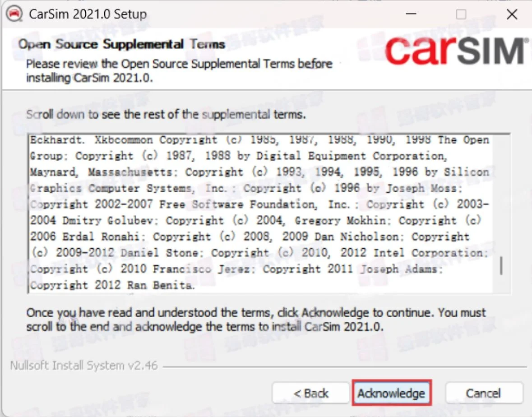This screenshot has width=532, height=417.
Task: Close the CarSim 2021.0 Setup window
Action: click(512, 14)
